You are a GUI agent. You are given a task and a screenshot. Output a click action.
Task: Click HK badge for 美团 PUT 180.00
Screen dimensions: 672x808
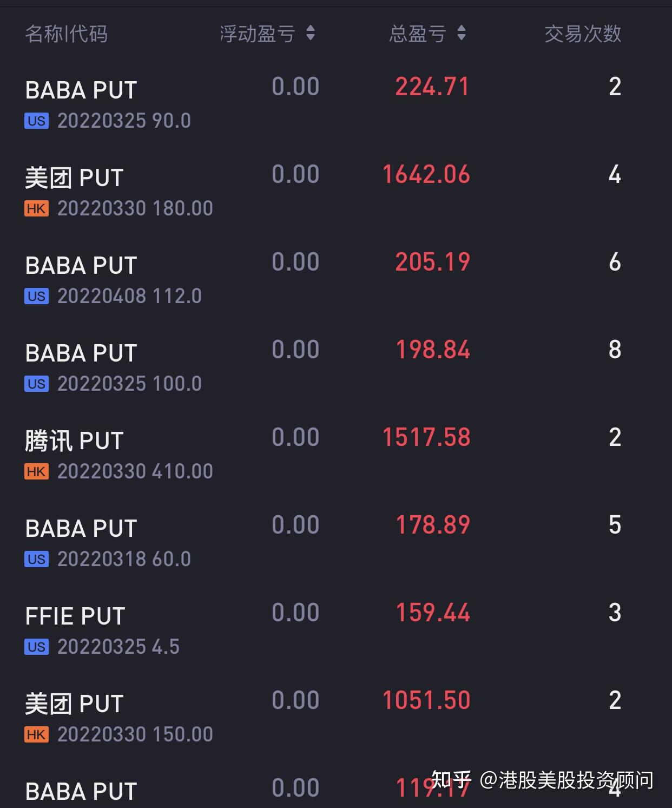[x=36, y=208]
